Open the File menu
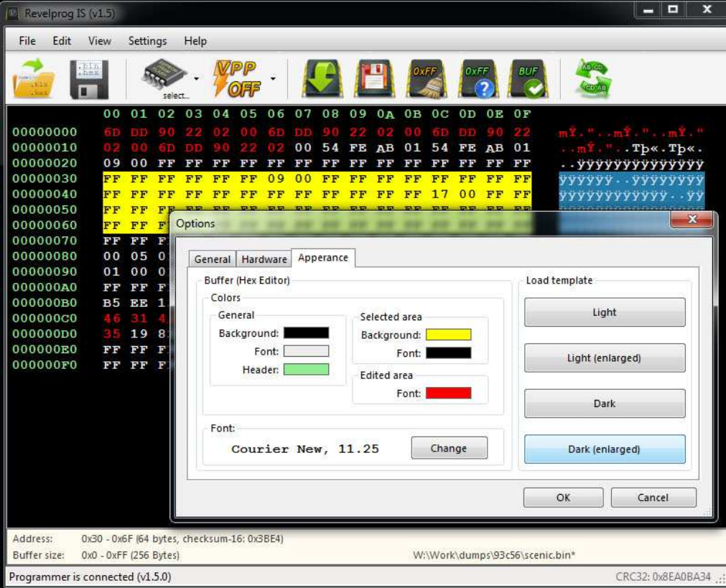The height and width of the screenshot is (588, 726). point(27,41)
